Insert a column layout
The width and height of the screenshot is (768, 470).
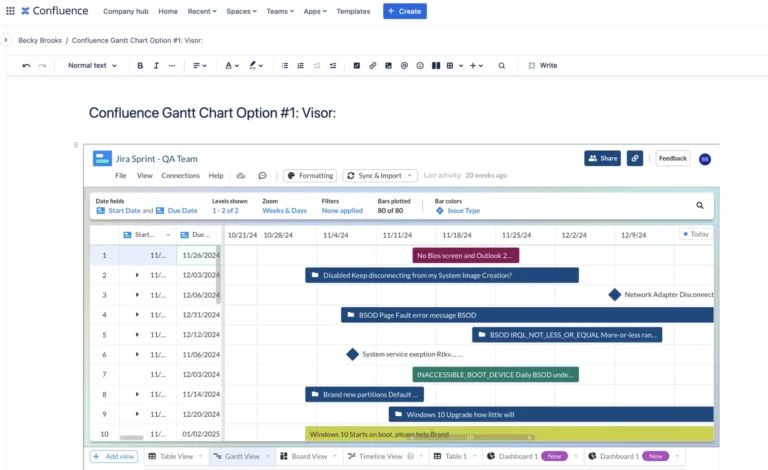436,66
